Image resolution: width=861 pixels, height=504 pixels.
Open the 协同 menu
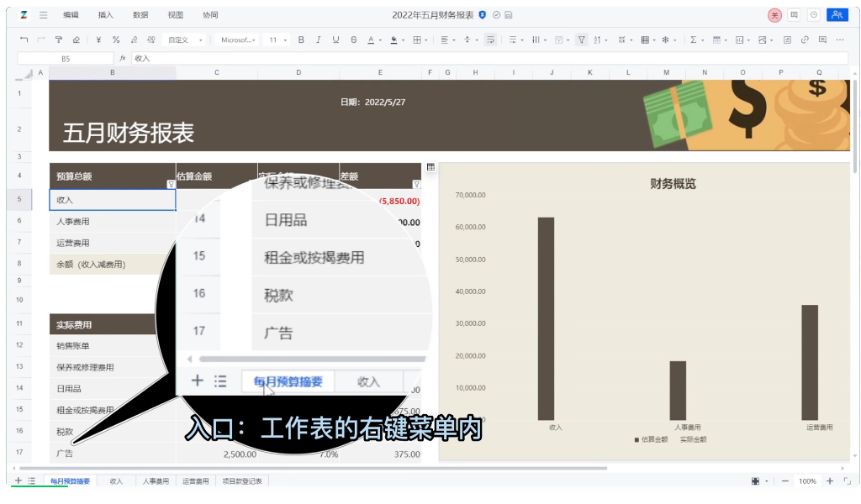click(x=210, y=15)
